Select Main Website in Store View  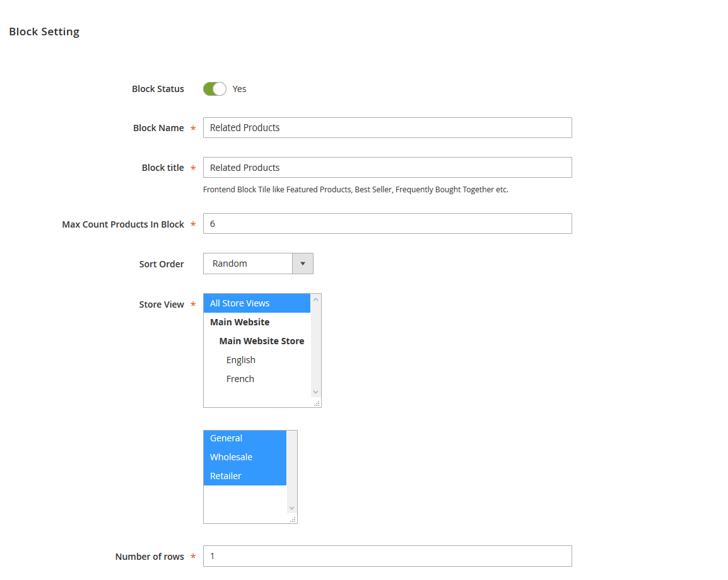(x=240, y=322)
